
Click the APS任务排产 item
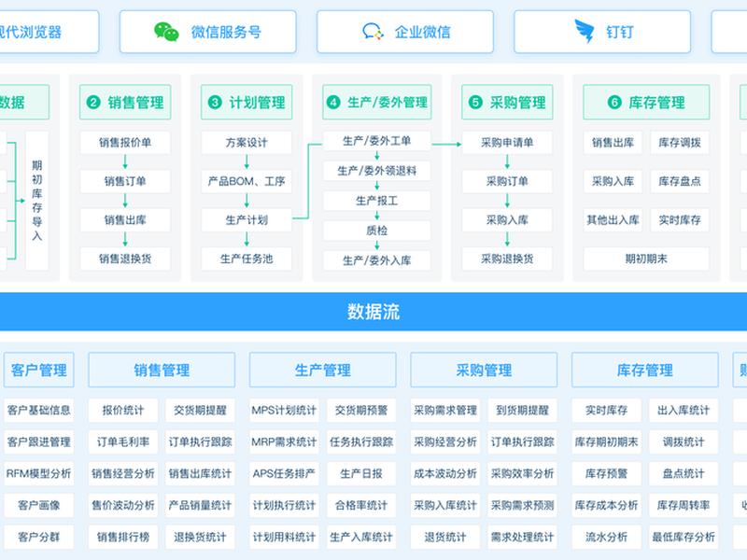(x=284, y=473)
